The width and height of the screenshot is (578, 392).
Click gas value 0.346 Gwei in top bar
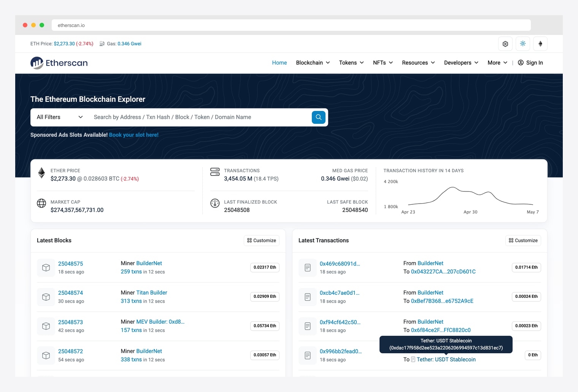coord(129,44)
